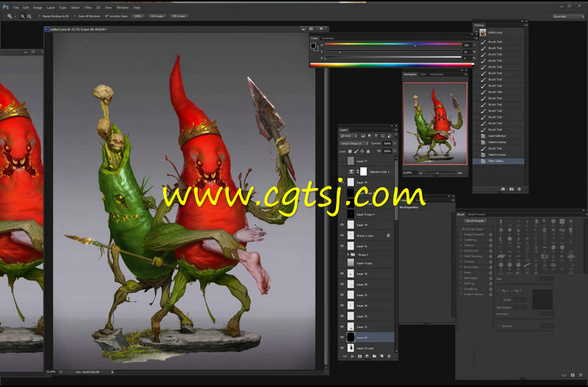Open the Window menu
Viewport: 588px width, 387px height.
[122, 7]
